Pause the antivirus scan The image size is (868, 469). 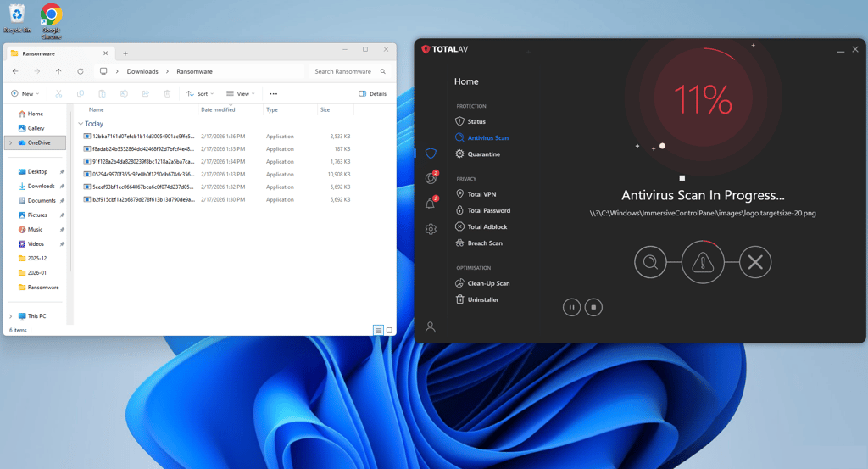pyautogui.click(x=572, y=307)
